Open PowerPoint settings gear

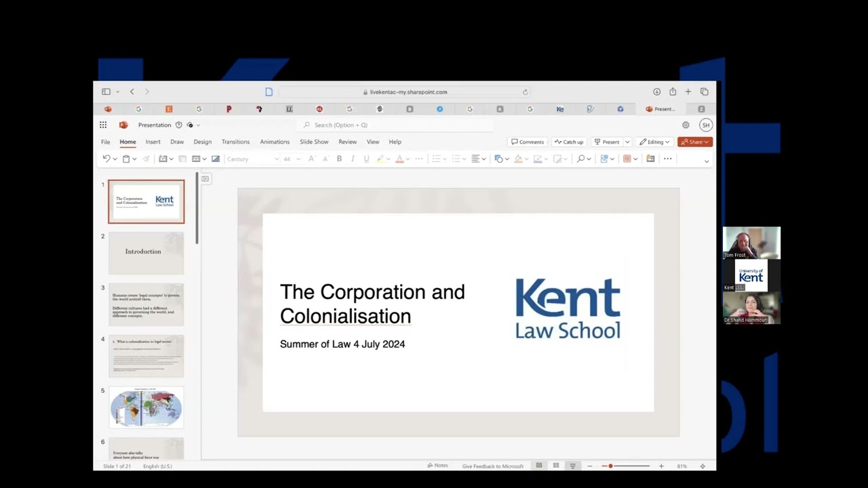(x=686, y=125)
